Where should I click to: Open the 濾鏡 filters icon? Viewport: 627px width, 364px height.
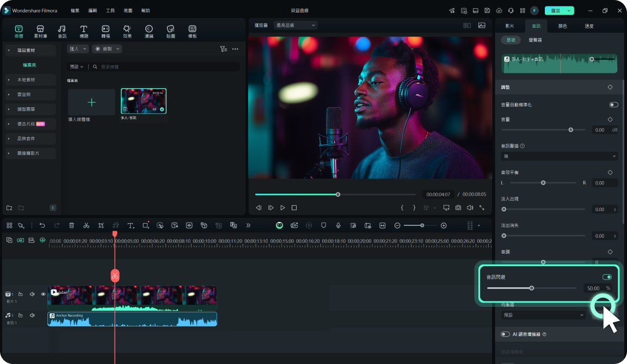coord(149,31)
